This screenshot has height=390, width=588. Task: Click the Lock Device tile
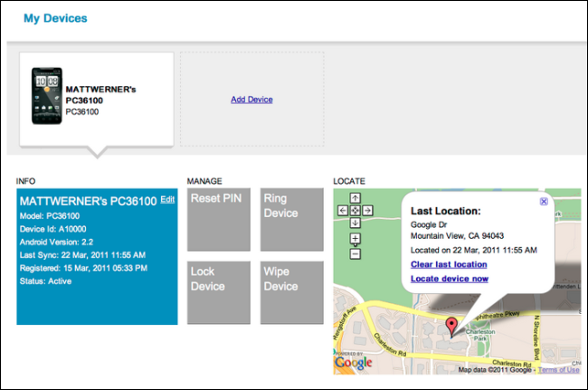point(219,292)
